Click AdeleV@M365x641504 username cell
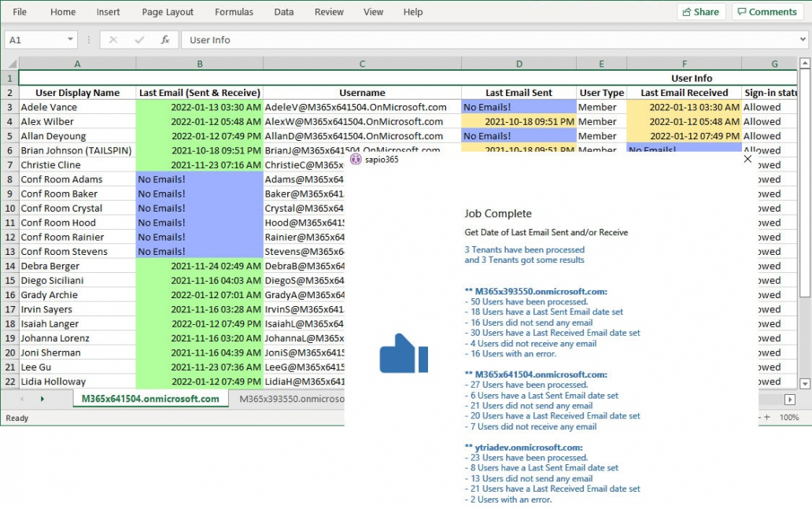 pyautogui.click(x=362, y=107)
